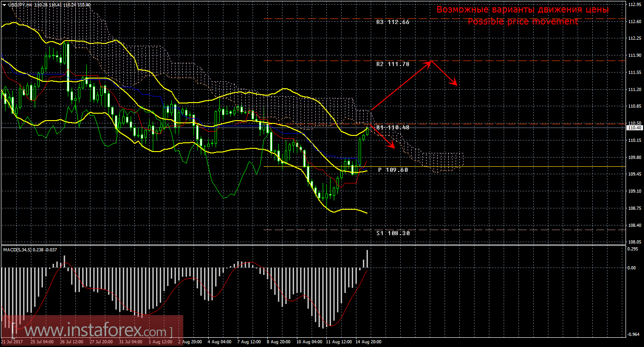Click the R3 112.66 resistance label

[392, 22]
